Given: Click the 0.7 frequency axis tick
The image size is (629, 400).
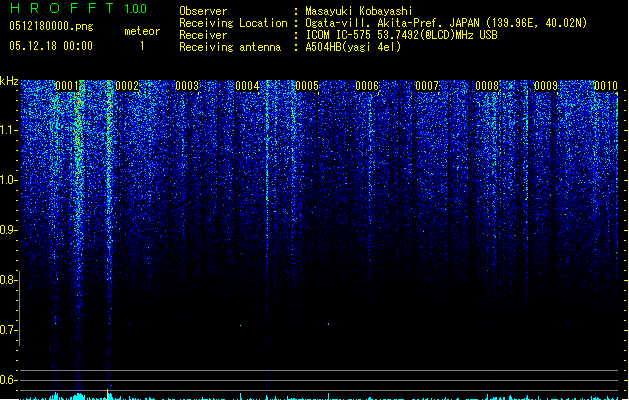Looking at the screenshot, I should (9, 330).
